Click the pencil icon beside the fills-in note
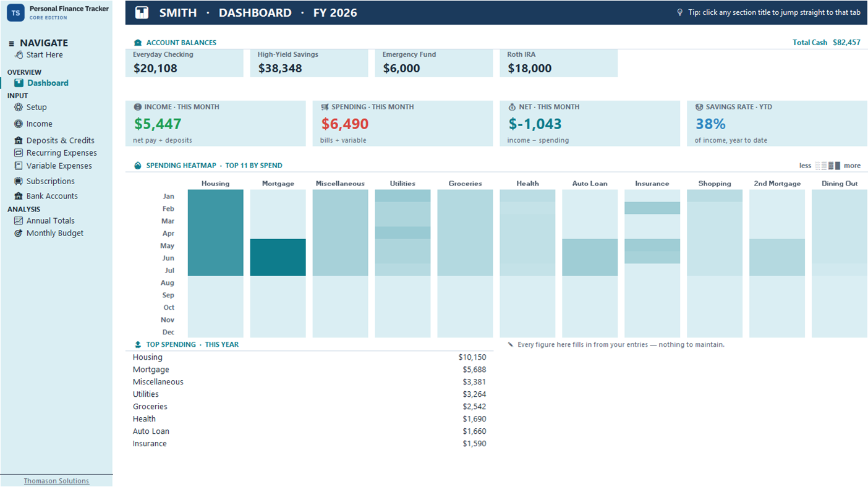 tap(511, 345)
